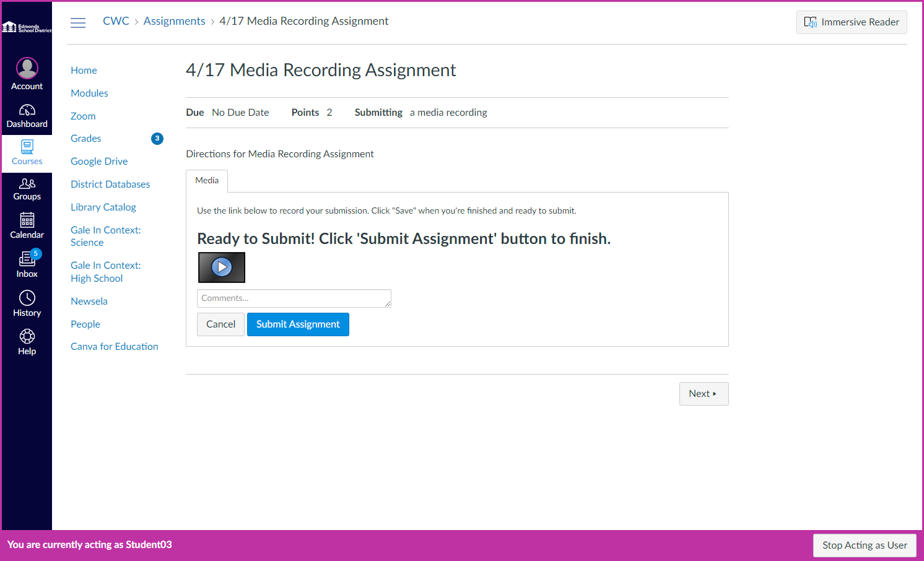Open Modules in course menu
Viewport: 924px width, 561px height.
pyautogui.click(x=89, y=94)
